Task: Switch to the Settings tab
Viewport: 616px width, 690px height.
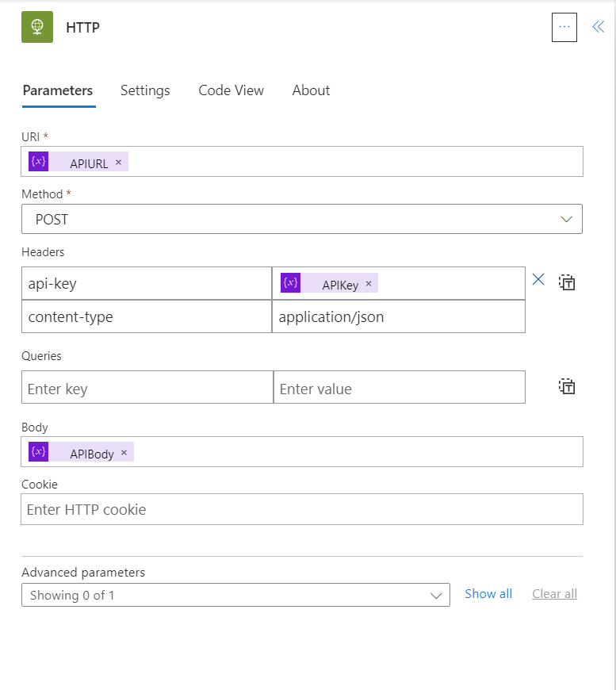Action: (x=145, y=90)
